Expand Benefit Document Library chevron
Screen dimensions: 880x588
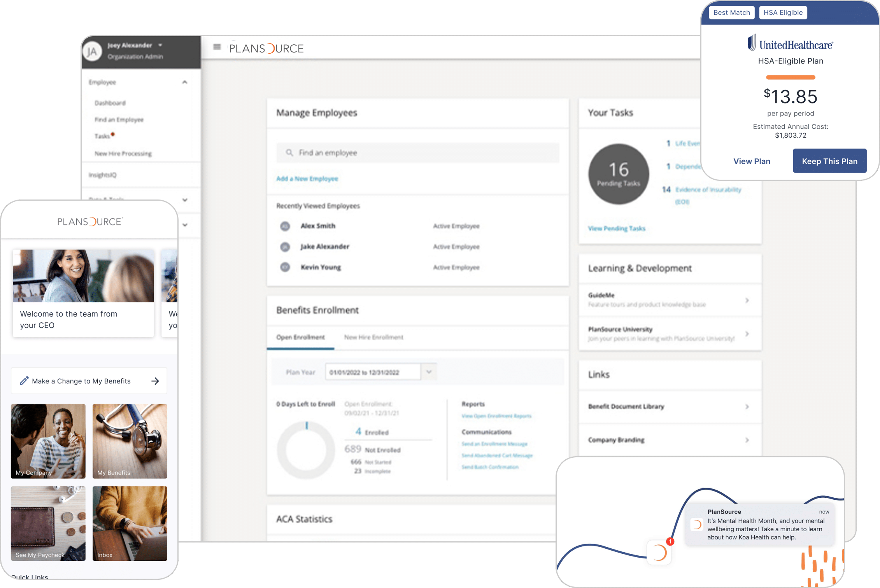point(747,406)
